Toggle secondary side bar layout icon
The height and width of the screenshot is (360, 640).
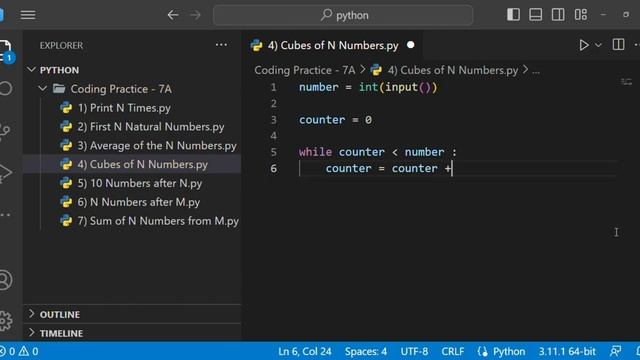(558, 15)
